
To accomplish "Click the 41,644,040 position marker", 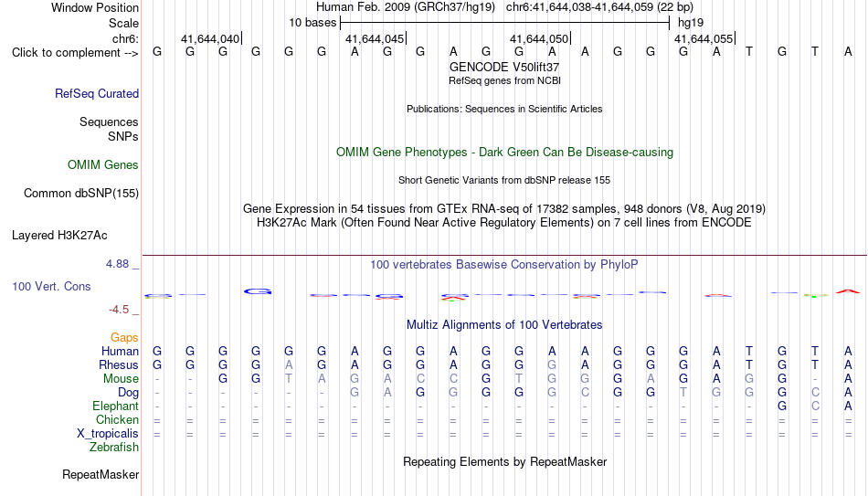I will tap(211, 38).
